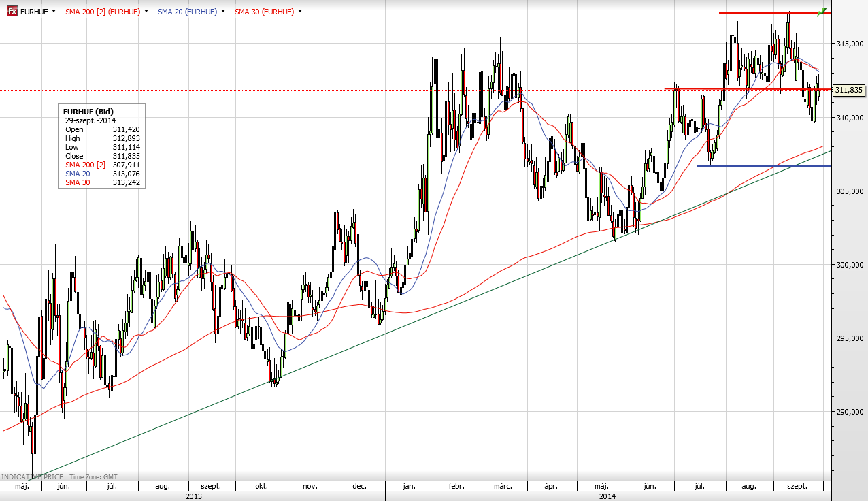868x501 pixels.
Task: Open the SMA 30 (EURHUF) dropdown
Action: [x=300, y=12]
